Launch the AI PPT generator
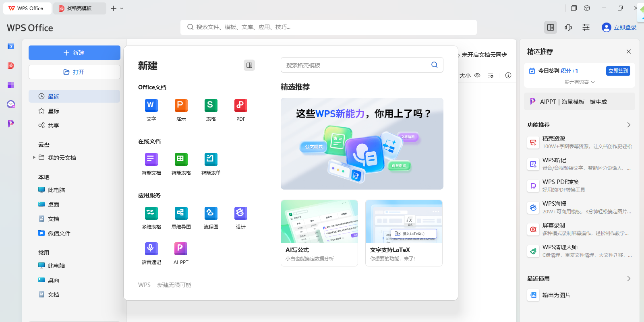Image resolution: width=644 pixels, height=322 pixels. (x=181, y=253)
